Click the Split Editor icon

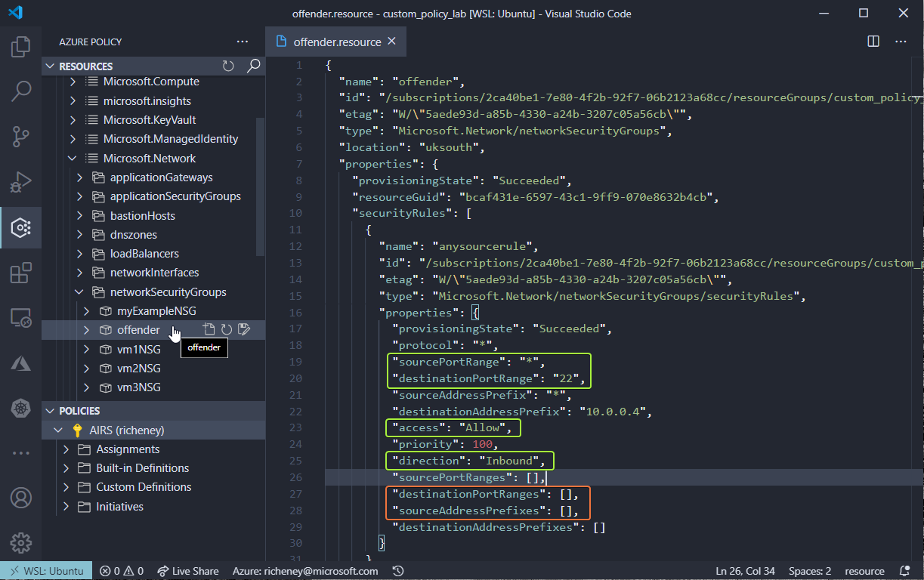pyautogui.click(x=873, y=42)
